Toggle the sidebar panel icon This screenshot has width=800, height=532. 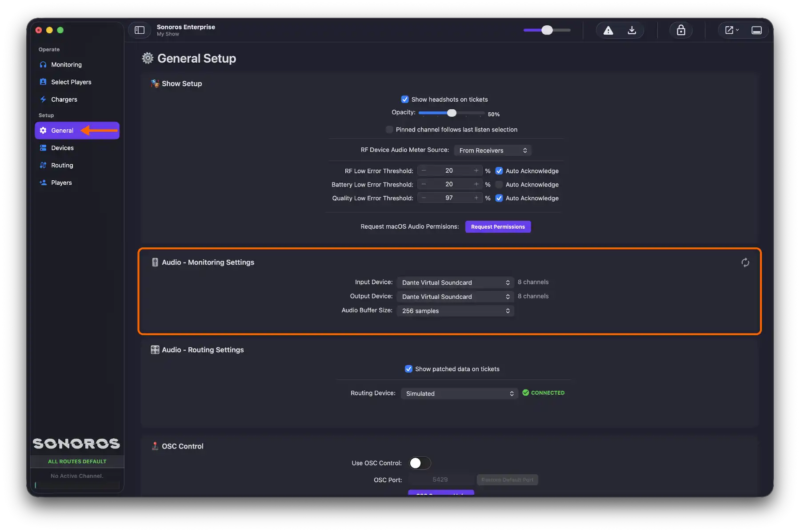pos(140,30)
